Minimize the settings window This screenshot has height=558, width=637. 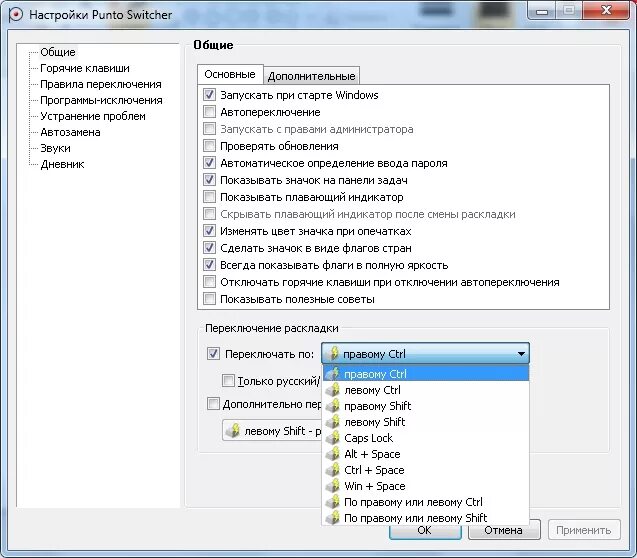(x=542, y=10)
